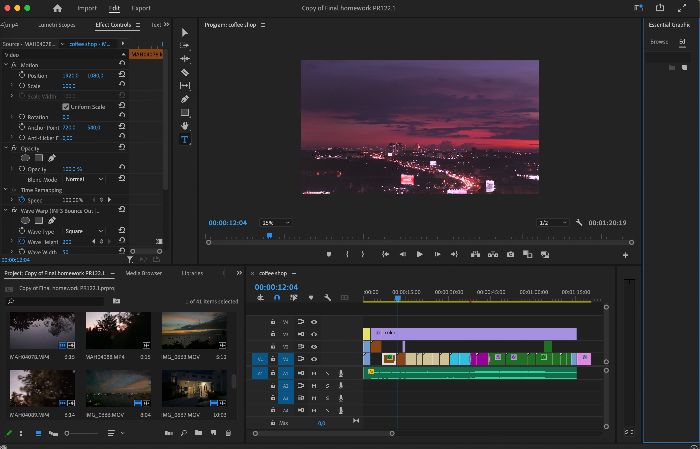
Task: Step forward one frame
Action: (438, 254)
